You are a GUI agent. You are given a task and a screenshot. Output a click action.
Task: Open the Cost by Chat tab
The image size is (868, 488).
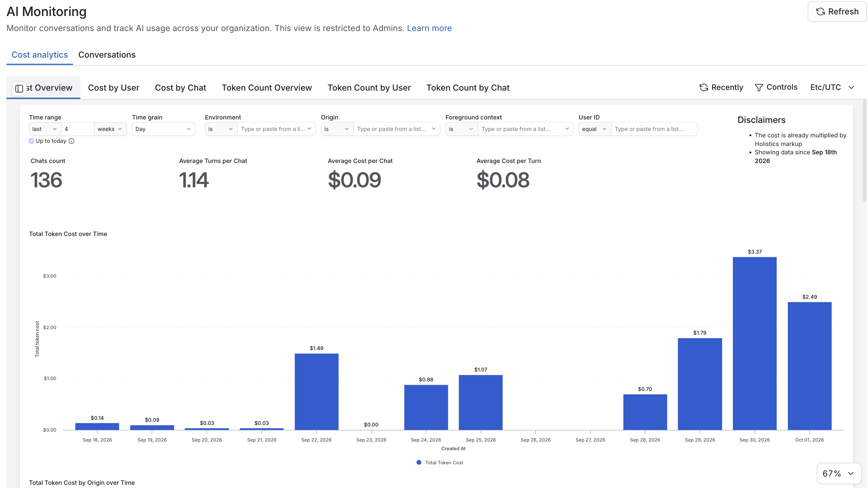point(180,88)
